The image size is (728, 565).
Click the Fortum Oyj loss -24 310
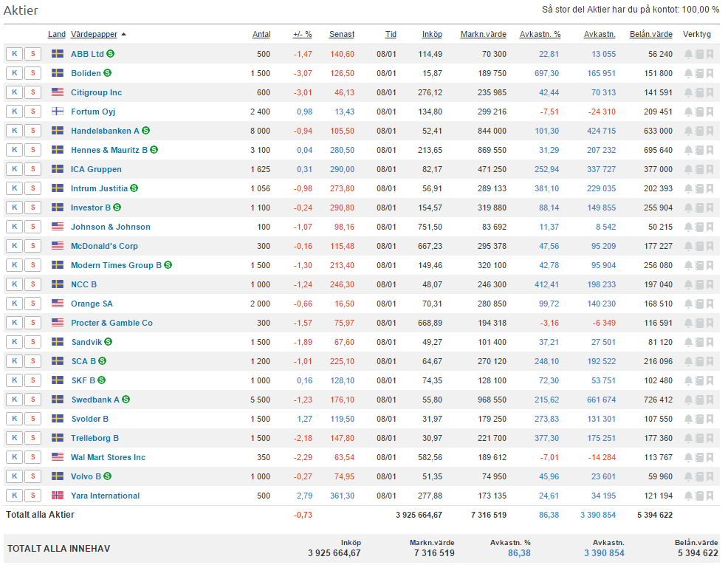click(602, 112)
